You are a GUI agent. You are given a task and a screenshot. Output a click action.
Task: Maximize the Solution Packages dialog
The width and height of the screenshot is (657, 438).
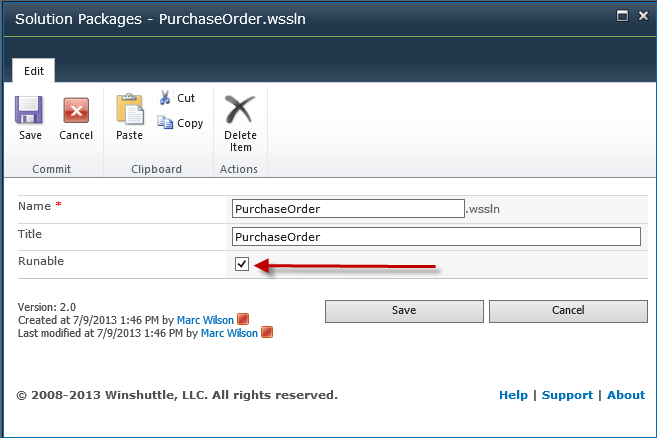pyautogui.click(x=622, y=16)
